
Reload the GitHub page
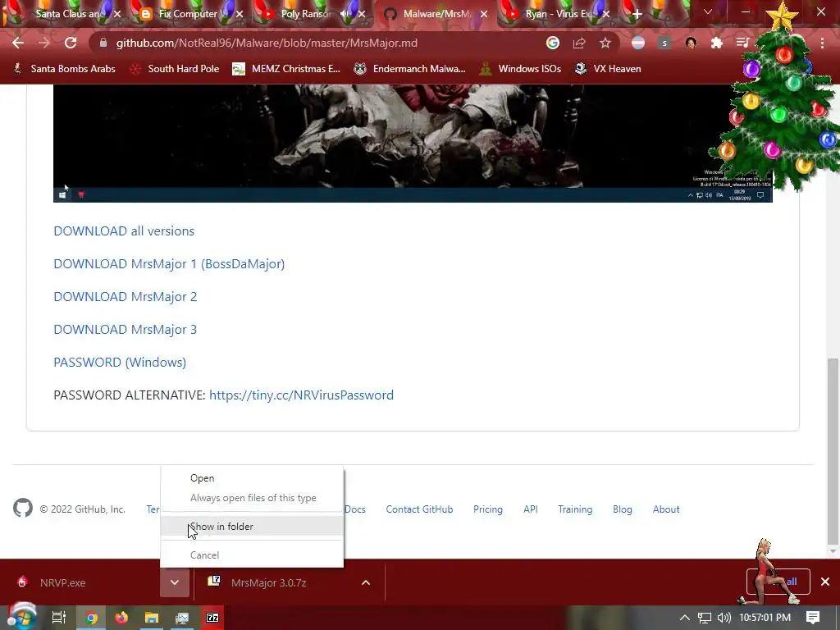pos(71,43)
